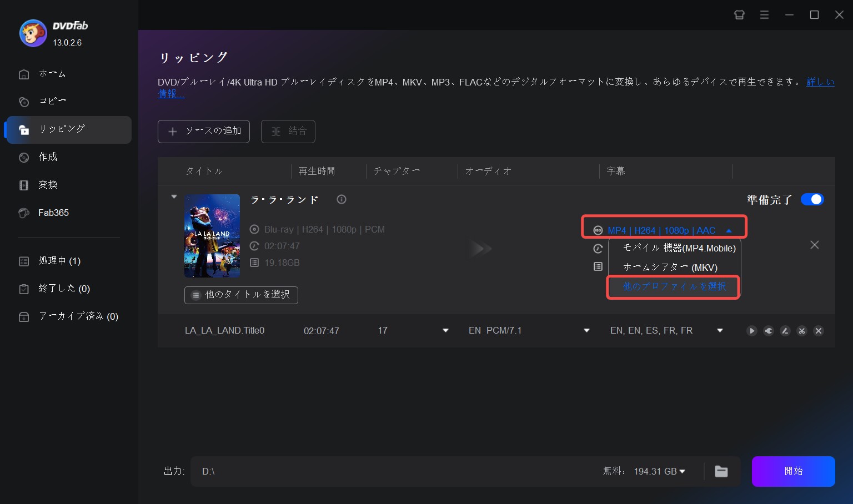Click the ソースの追加 button

(204, 132)
